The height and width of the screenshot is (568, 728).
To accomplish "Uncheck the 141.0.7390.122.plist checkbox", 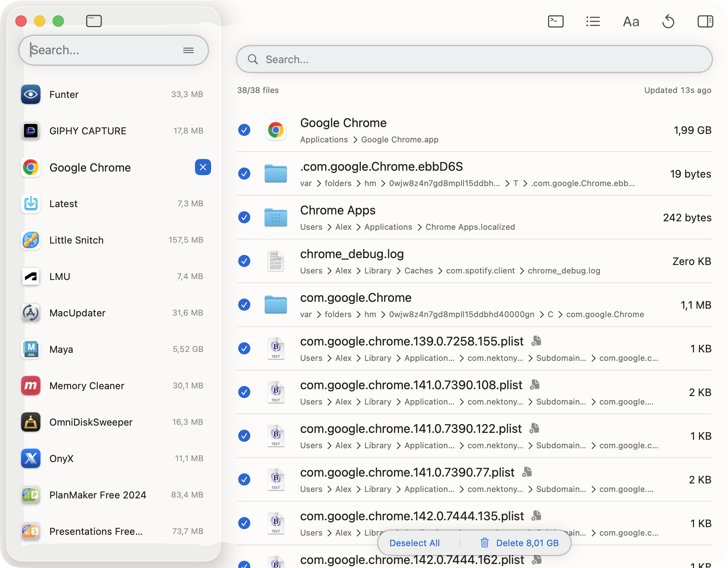I will [x=244, y=436].
